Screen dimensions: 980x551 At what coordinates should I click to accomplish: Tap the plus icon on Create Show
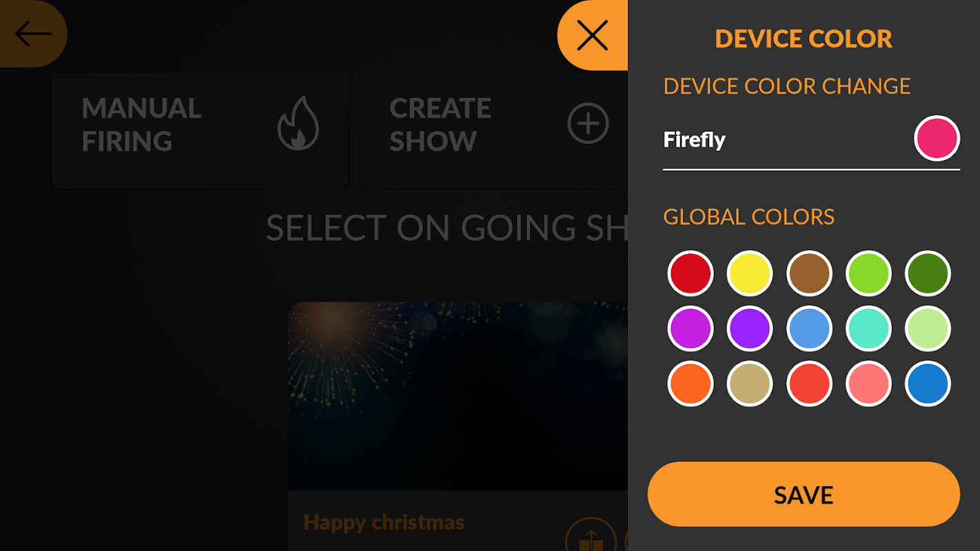point(588,124)
